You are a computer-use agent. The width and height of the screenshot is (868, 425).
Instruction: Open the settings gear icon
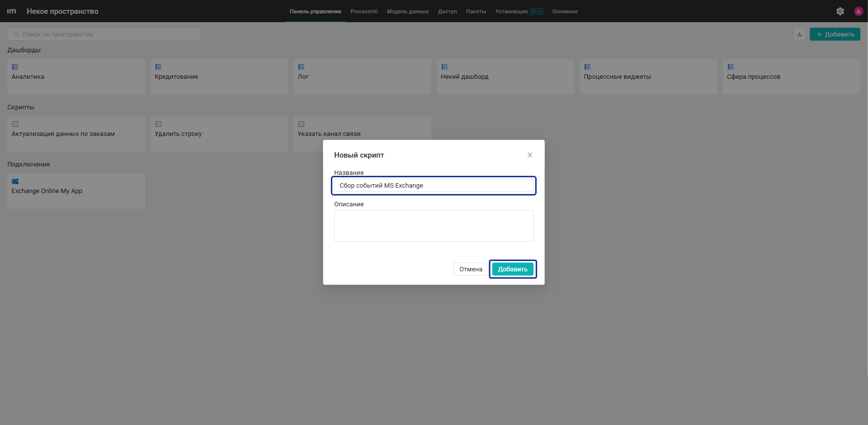point(840,11)
